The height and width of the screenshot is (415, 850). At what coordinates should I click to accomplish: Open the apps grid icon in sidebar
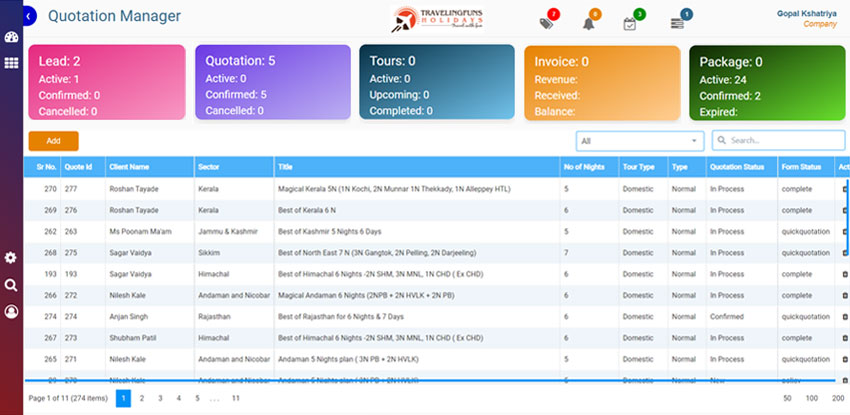11,63
